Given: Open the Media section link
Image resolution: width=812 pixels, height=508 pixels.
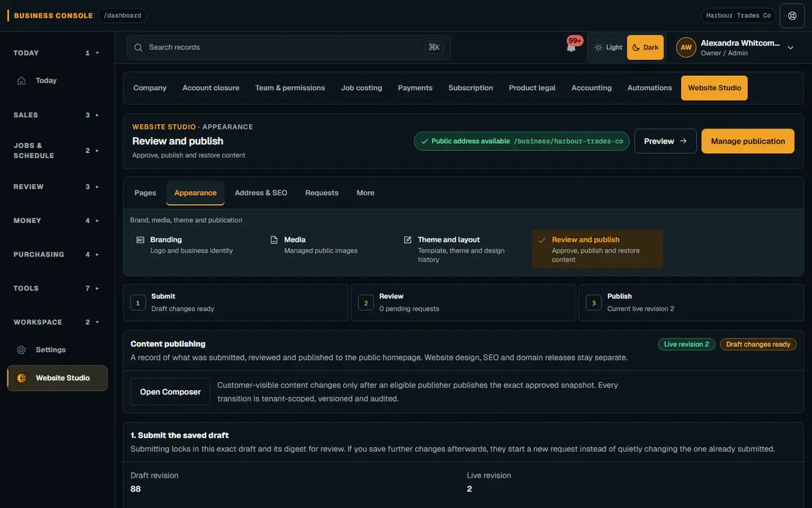Looking at the screenshot, I should (x=329, y=245).
